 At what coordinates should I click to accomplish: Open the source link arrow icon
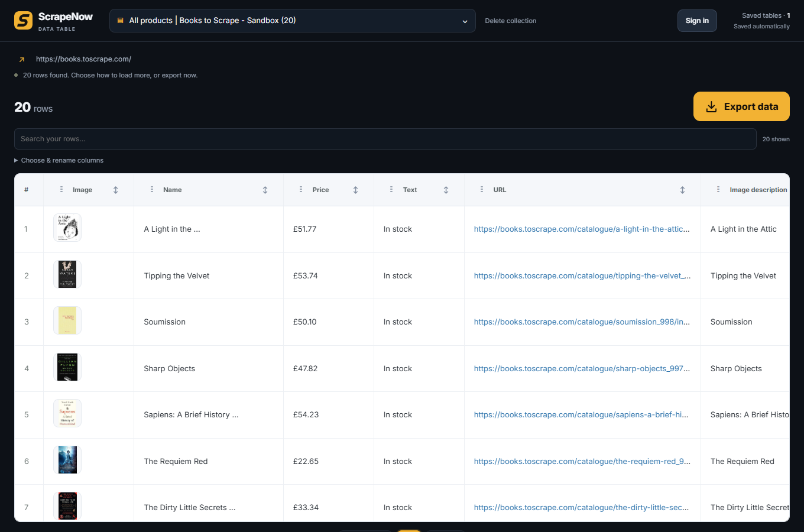pyautogui.click(x=22, y=59)
